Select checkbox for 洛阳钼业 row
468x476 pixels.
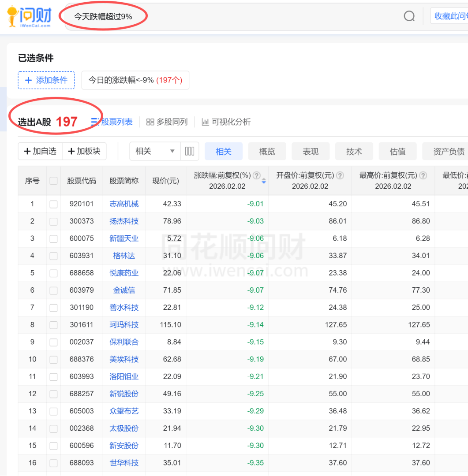[53, 377]
